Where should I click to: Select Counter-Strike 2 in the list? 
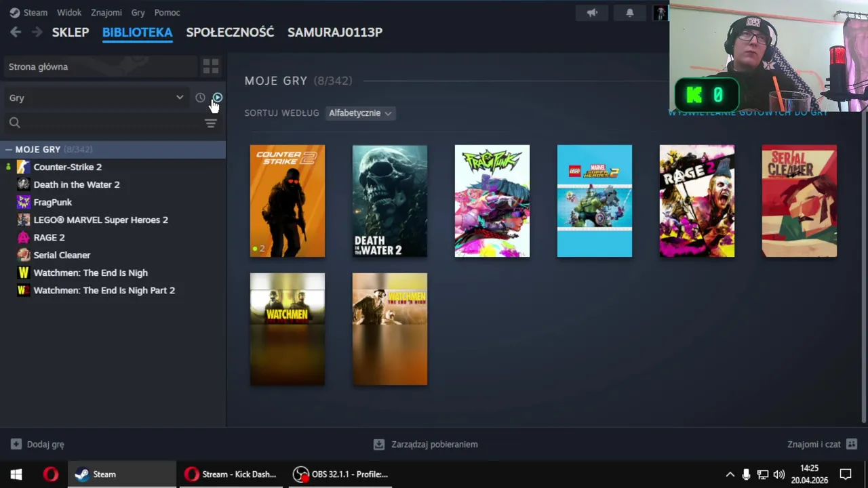pos(68,167)
